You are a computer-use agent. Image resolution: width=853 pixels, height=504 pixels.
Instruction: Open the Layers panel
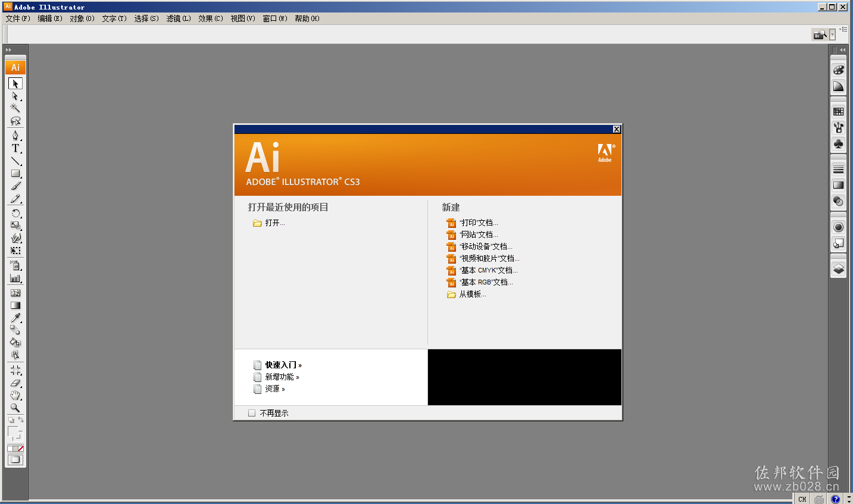[838, 269]
